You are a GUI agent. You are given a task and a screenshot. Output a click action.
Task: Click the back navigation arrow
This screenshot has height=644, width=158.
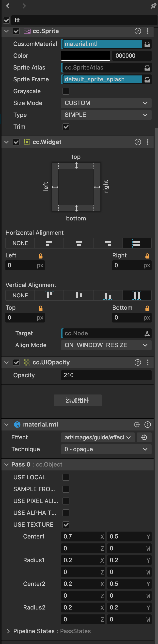point(8,6)
